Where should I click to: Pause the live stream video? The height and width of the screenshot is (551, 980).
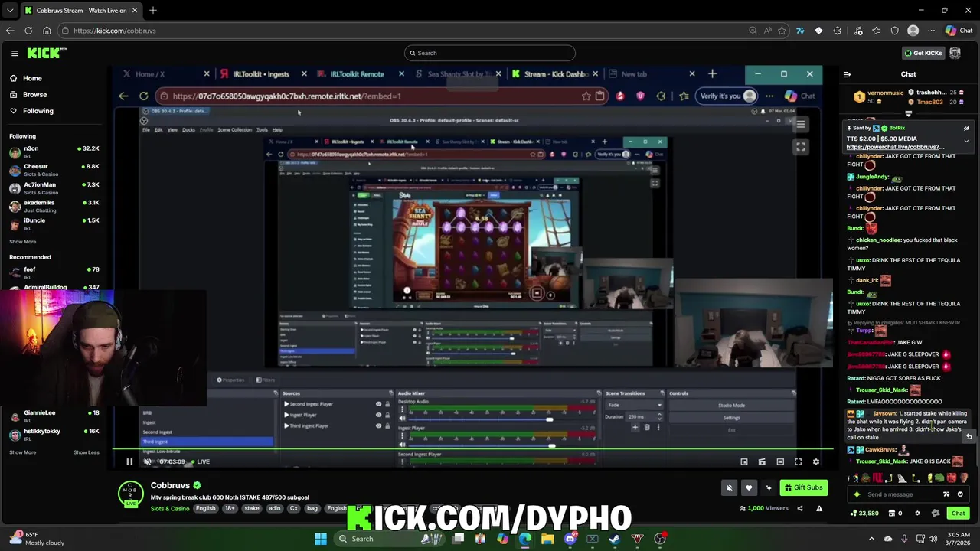pyautogui.click(x=129, y=461)
